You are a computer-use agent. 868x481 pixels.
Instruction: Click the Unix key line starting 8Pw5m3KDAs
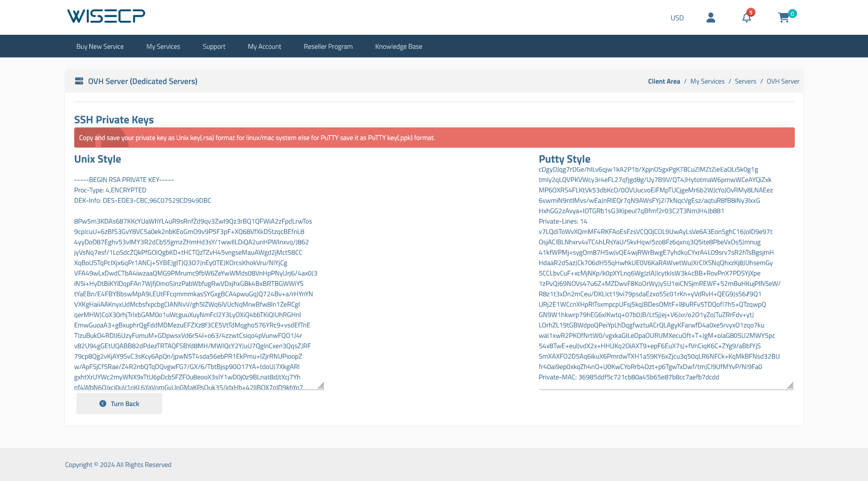tap(193, 221)
